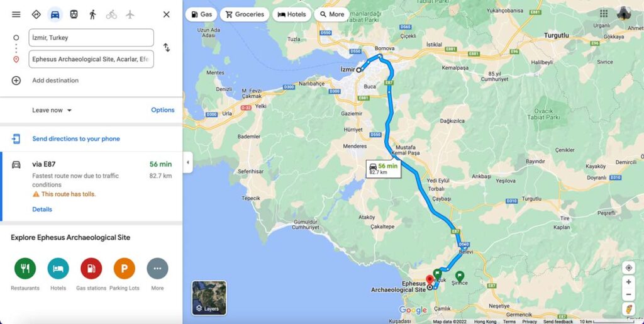This screenshot has width=644, height=324.
Task: Click the Gas stations explore icon
Action: pyautogui.click(x=91, y=269)
